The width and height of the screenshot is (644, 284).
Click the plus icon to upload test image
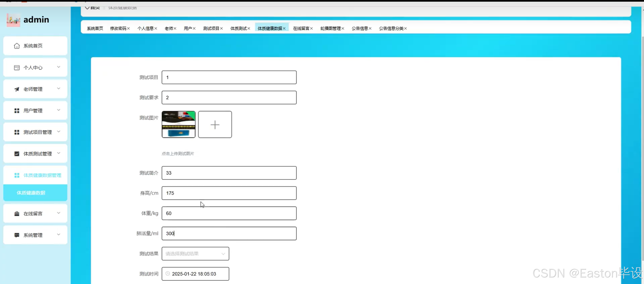click(x=215, y=124)
